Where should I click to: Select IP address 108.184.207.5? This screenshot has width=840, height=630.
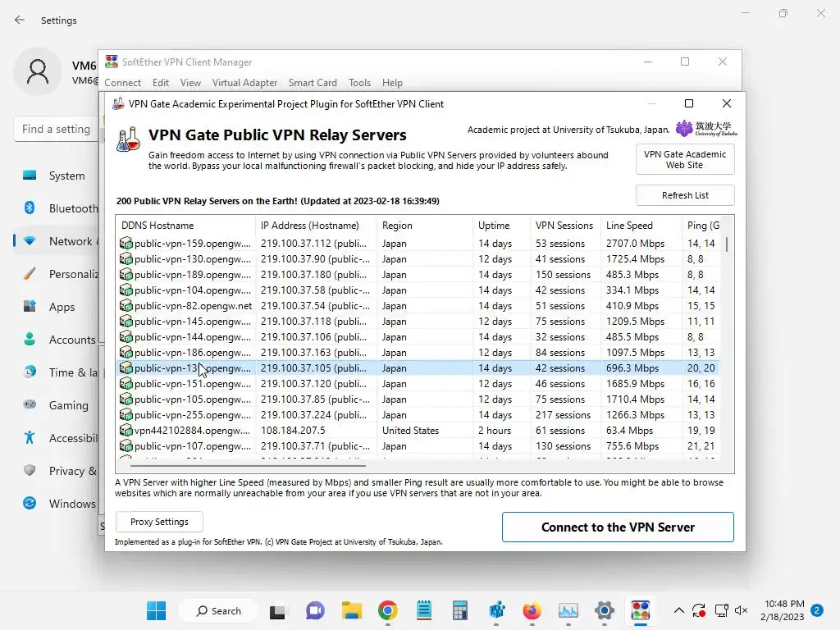pyautogui.click(x=293, y=430)
